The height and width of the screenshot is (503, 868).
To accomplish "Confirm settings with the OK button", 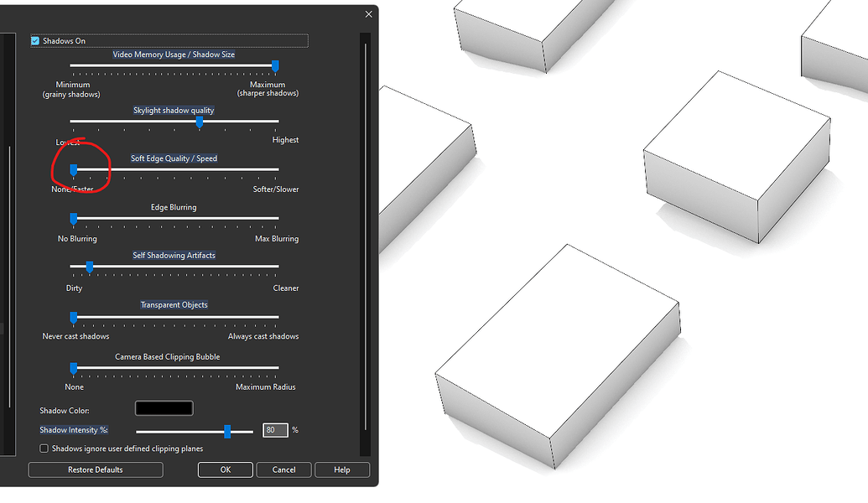I will [x=225, y=469].
